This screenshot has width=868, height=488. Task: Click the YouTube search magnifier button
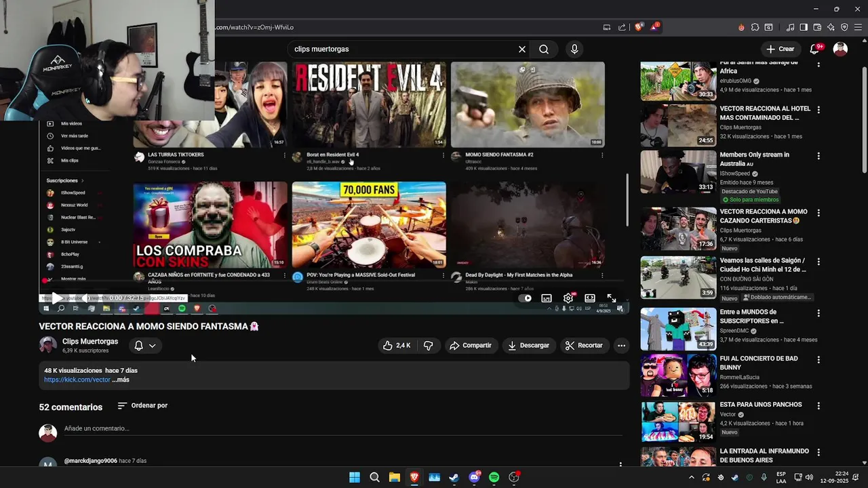[x=544, y=49]
